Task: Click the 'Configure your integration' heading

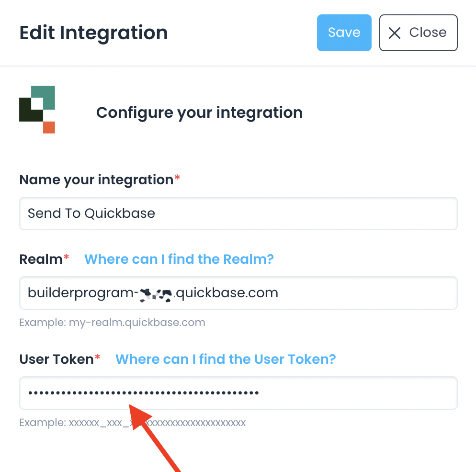Action: point(199,113)
